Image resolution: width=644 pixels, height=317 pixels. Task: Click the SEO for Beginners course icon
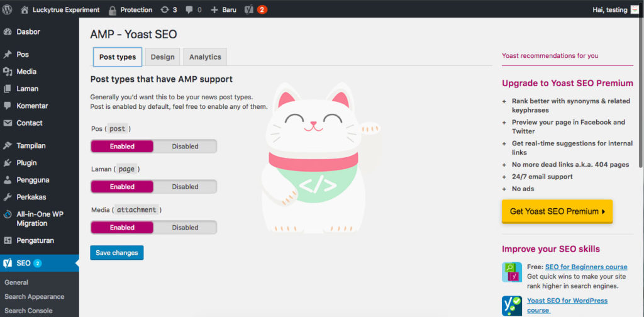(512, 272)
